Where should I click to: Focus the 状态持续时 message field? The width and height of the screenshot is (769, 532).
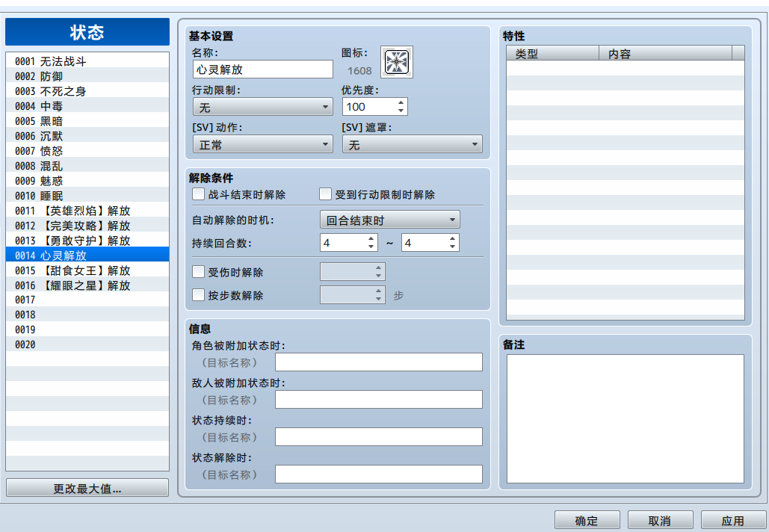click(379, 437)
